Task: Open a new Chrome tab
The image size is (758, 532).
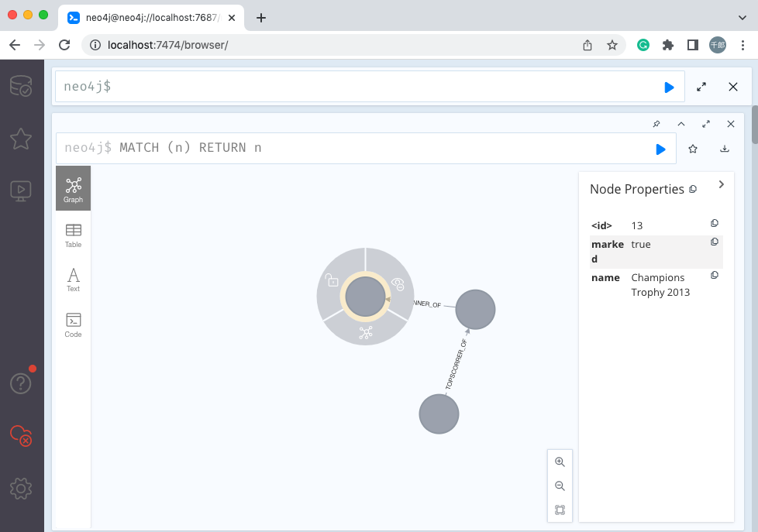Action: [x=261, y=18]
